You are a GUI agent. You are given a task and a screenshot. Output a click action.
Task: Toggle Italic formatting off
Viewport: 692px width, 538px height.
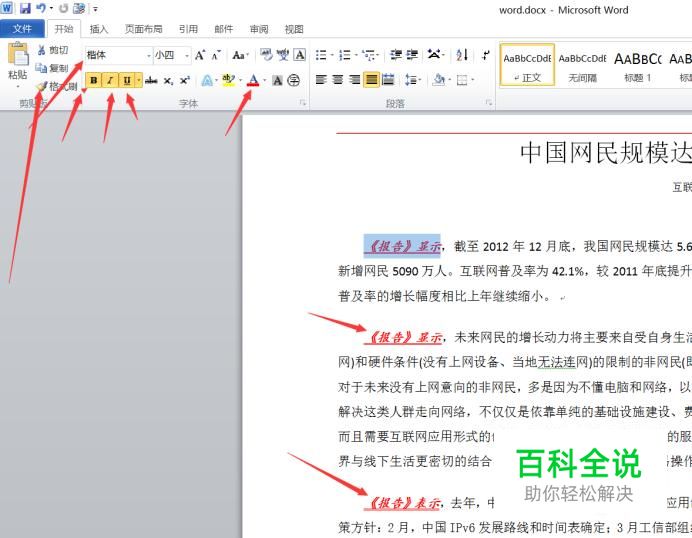(110, 80)
